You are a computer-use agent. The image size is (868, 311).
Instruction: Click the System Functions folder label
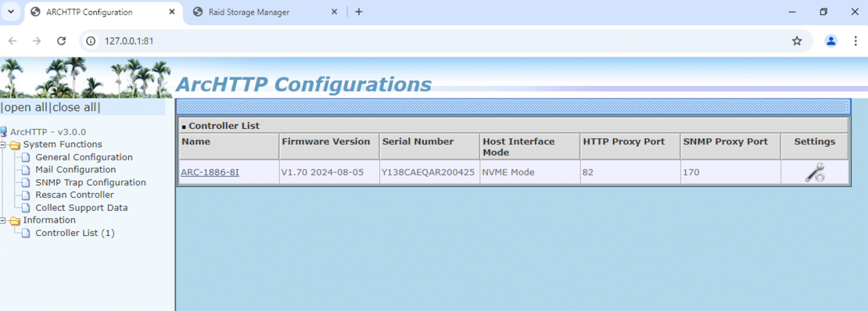click(x=63, y=145)
